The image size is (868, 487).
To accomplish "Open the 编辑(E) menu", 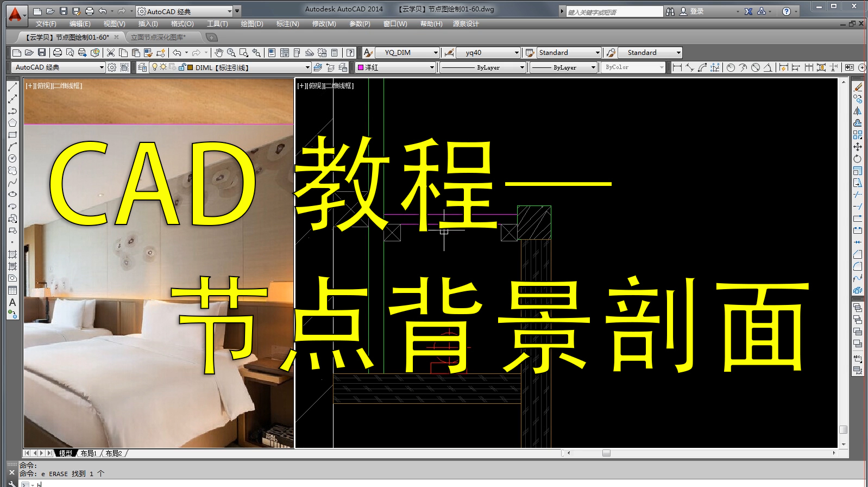I will coord(80,24).
